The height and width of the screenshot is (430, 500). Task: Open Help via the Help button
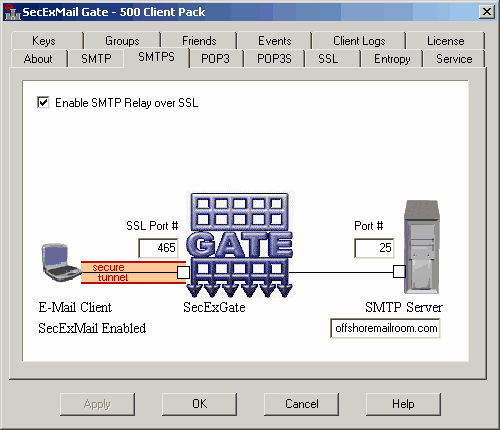[403, 404]
